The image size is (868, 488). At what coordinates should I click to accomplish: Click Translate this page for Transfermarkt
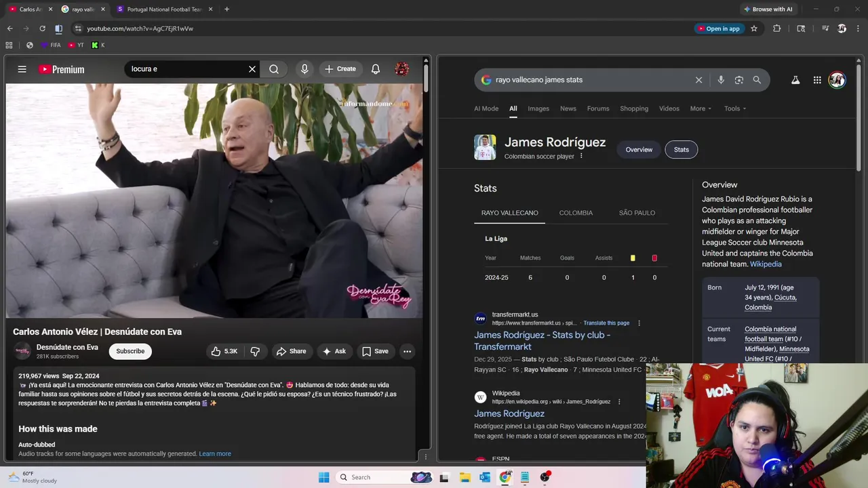[x=606, y=323]
